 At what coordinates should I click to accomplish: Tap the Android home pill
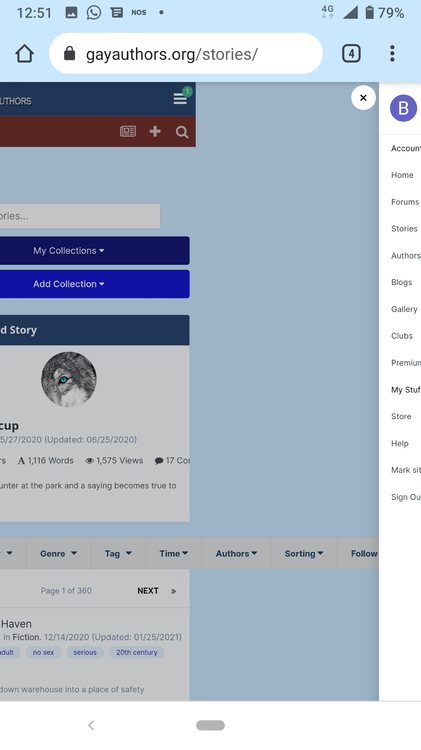(x=210, y=725)
